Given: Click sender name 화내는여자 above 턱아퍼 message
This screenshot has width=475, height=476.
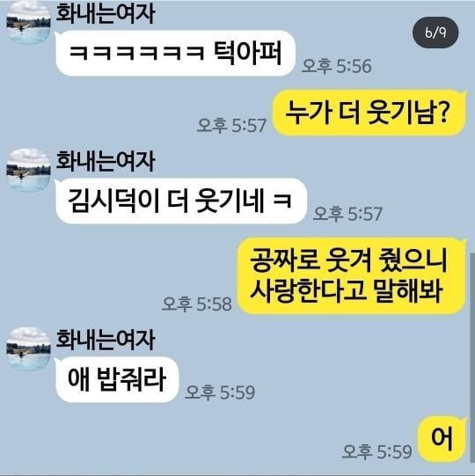Looking at the screenshot, I should pyautogui.click(x=106, y=14).
